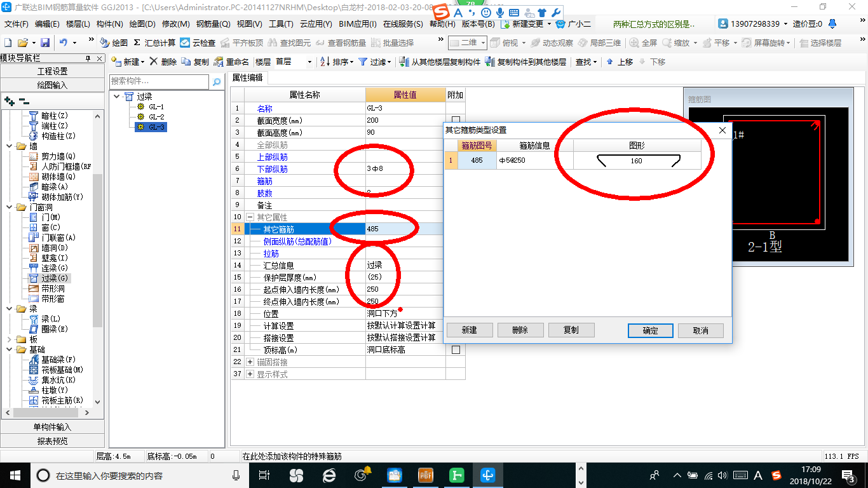Click the save file icon

click(45, 43)
